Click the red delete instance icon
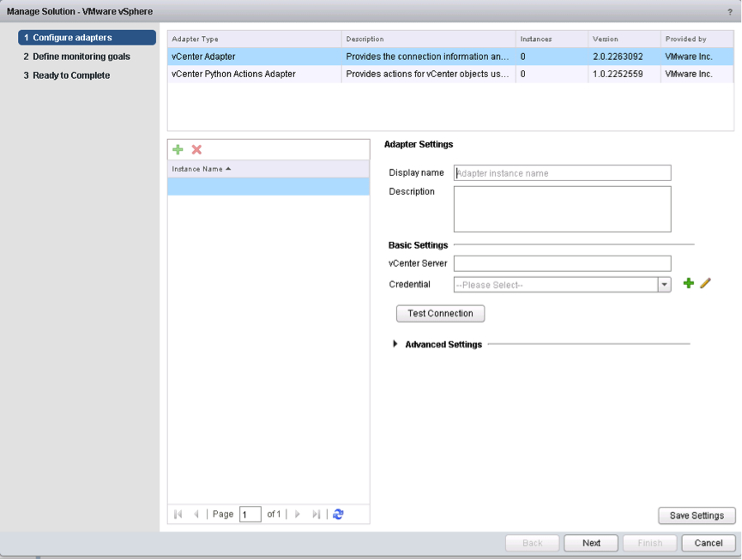The image size is (742, 560). pos(196,149)
